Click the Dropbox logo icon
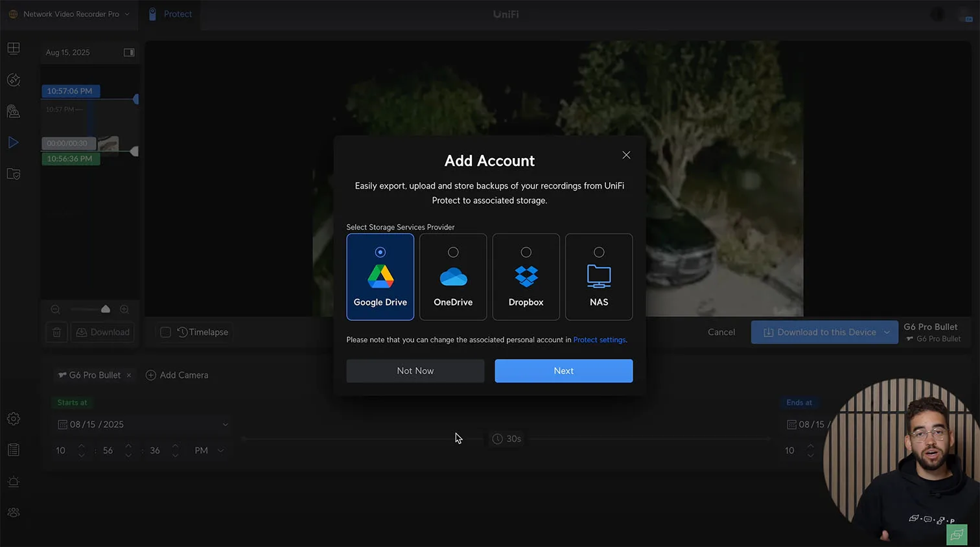 click(526, 277)
